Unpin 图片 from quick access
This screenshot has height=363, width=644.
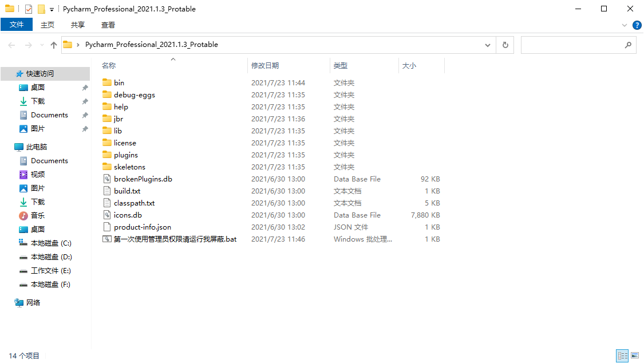pyautogui.click(x=85, y=128)
